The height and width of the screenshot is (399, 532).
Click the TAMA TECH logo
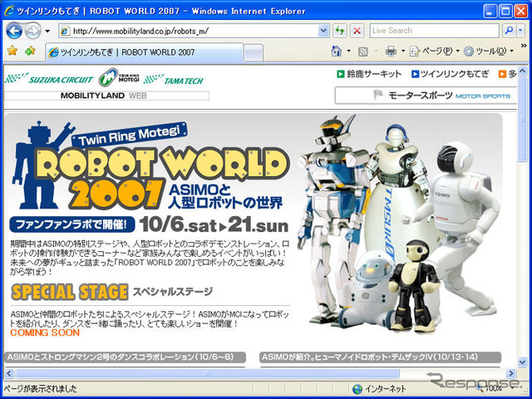tap(174, 80)
